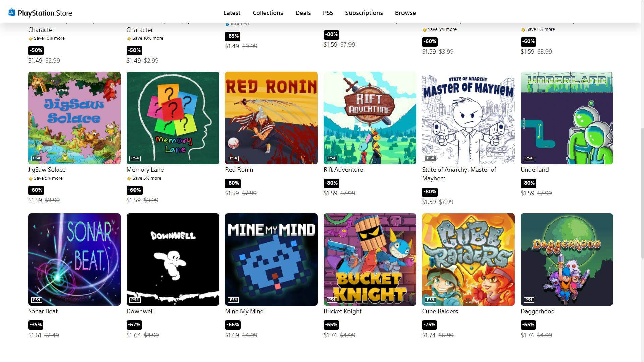This screenshot has width=644, height=362.
Task: Open the Collections menu tab
Action: pyautogui.click(x=268, y=13)
